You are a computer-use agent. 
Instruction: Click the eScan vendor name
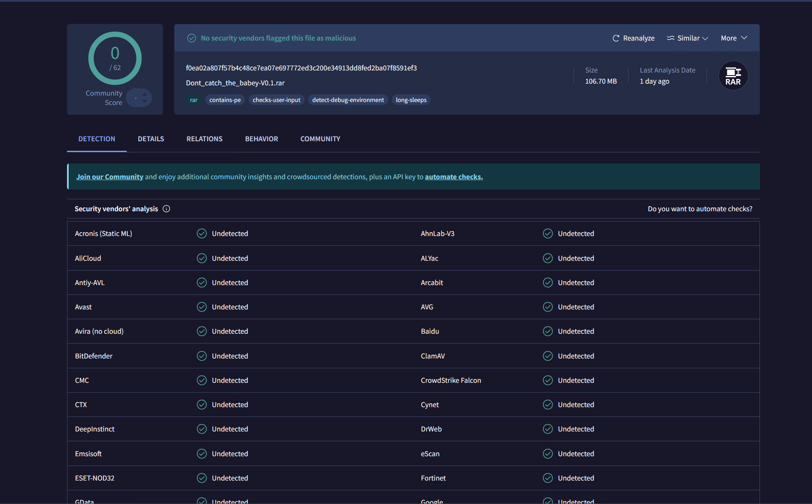430,454
